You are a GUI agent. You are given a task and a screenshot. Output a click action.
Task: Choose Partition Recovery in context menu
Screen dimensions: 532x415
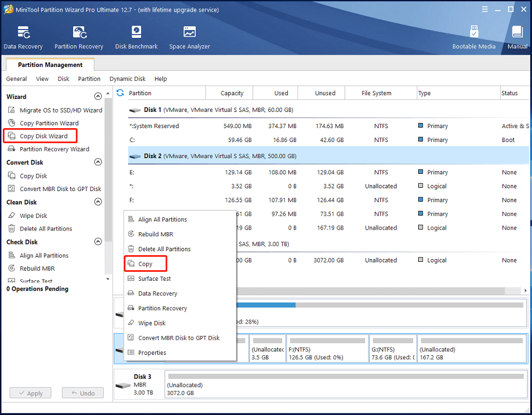tap(180, 308)
